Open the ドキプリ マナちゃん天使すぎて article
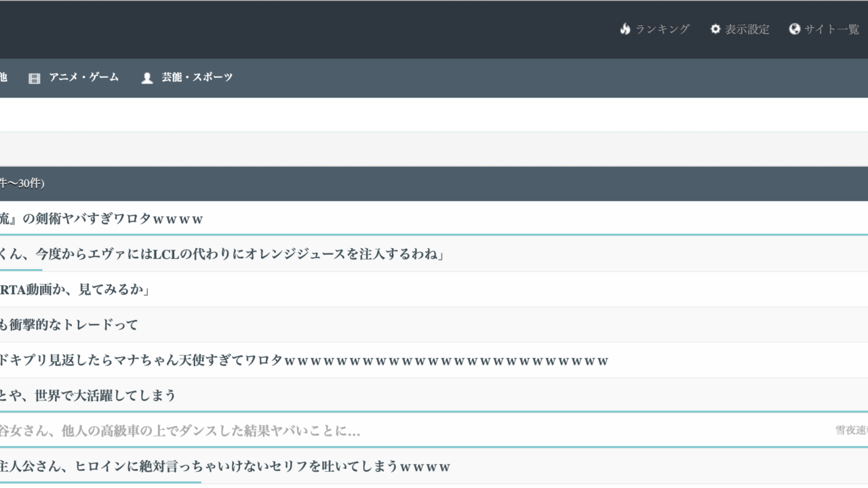The width and height of the screenshot is (868, 488). point(303,360)
